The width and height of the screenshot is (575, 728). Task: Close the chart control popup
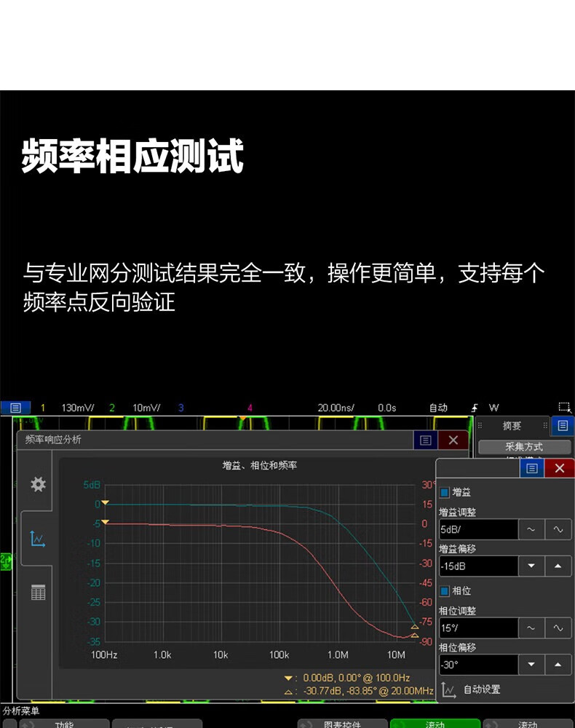[x=560, y=468]
